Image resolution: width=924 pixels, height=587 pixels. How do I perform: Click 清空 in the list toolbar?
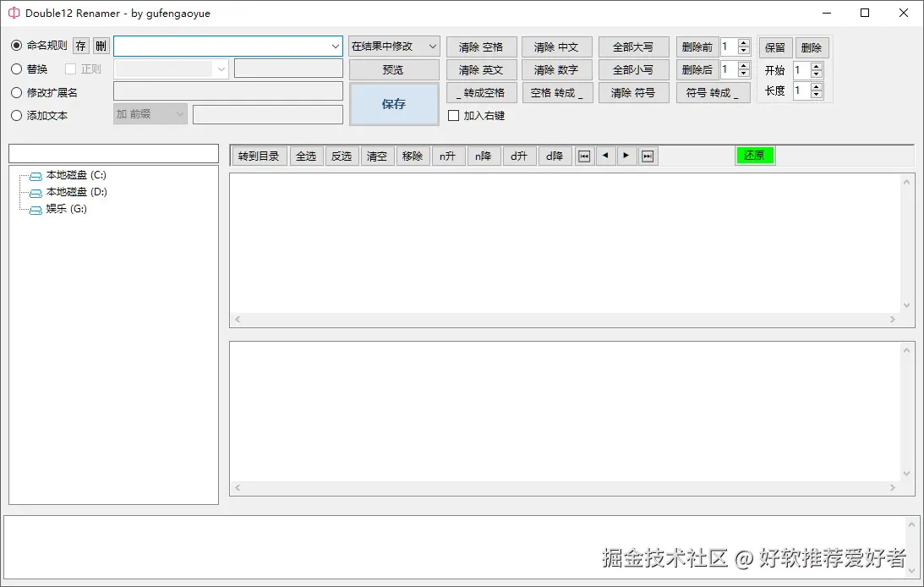(x=377, y=156)
